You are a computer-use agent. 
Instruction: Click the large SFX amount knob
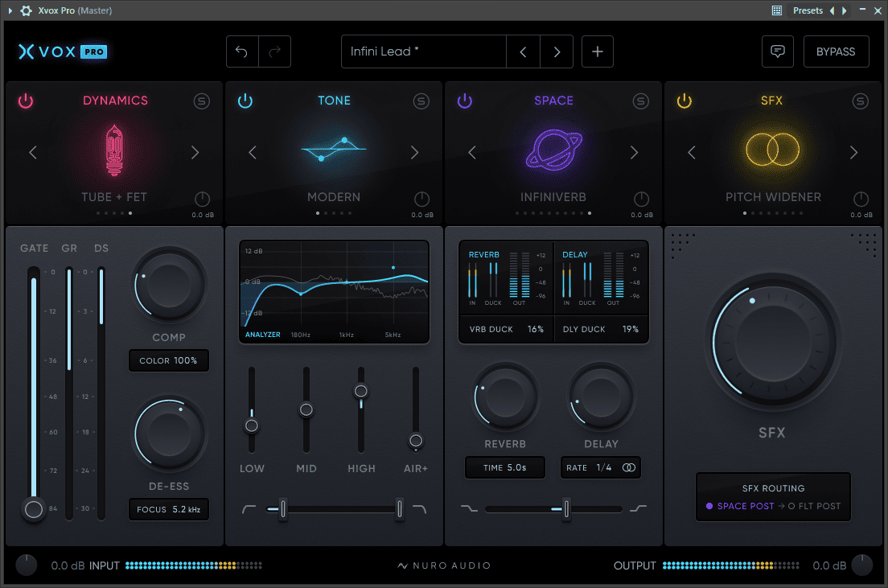tap(772, 342)
